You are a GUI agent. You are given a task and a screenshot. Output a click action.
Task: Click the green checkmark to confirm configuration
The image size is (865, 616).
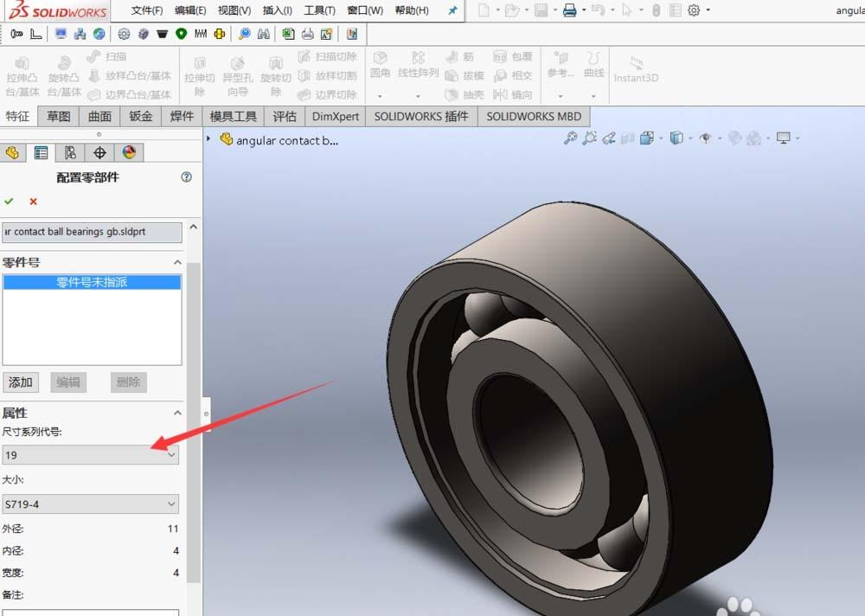(10, 202)
